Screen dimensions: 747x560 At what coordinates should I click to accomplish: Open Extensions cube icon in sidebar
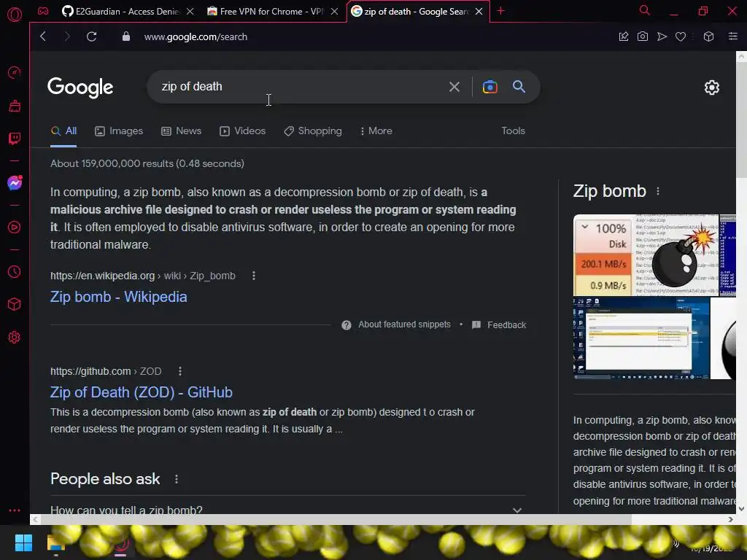coord(15,304)
